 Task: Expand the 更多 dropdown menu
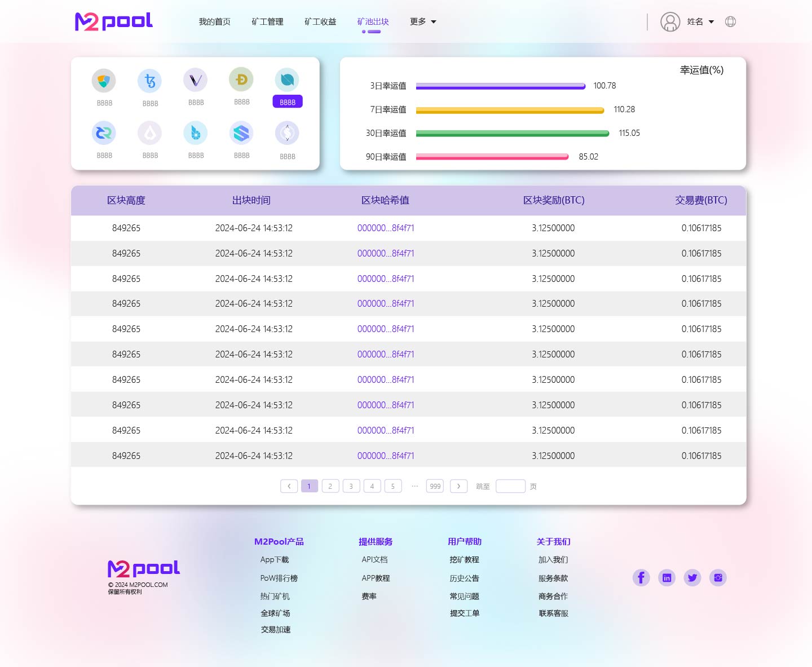pos(423,22)
